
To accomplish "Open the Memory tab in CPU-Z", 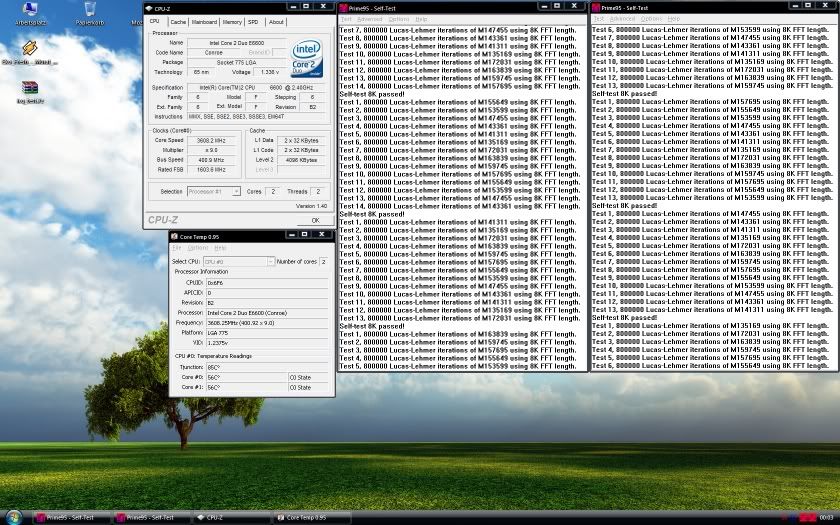I will pos(232,22).
